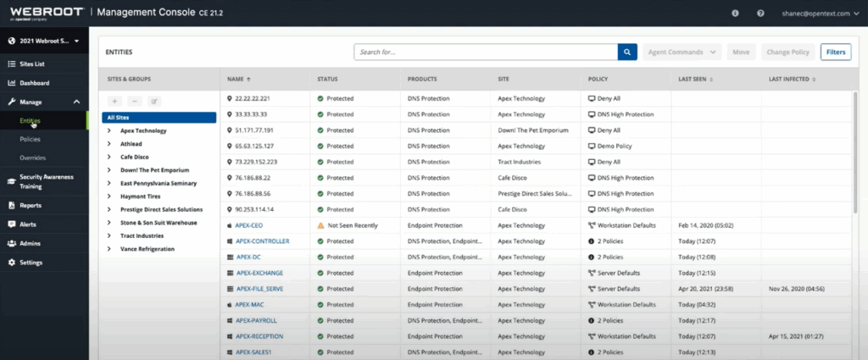
Task: Click the add group plus icon
Action: [x=114, y=101]
